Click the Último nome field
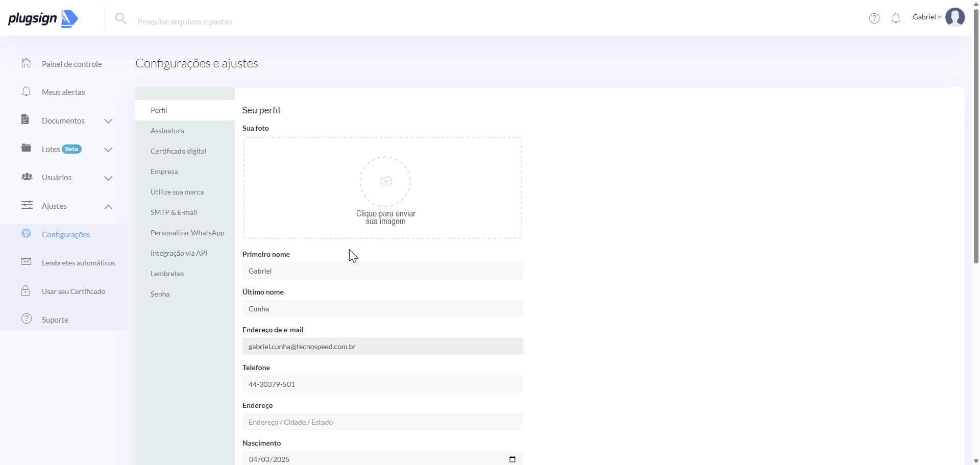 tap(383, 308)
